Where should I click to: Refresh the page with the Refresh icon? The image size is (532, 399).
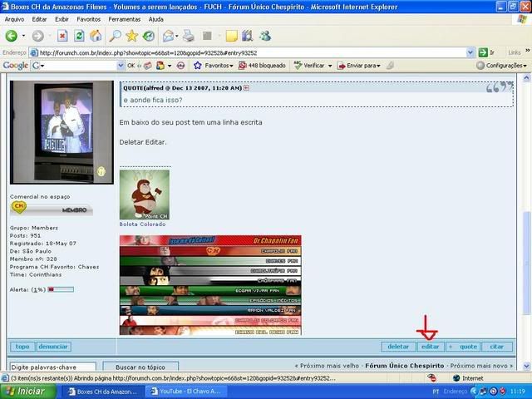pos(79,36)
